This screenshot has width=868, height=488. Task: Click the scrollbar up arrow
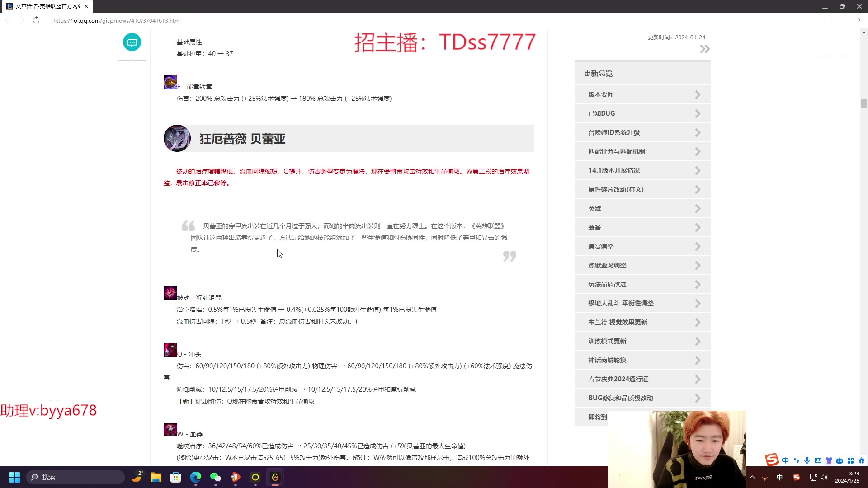pos(864,33)
